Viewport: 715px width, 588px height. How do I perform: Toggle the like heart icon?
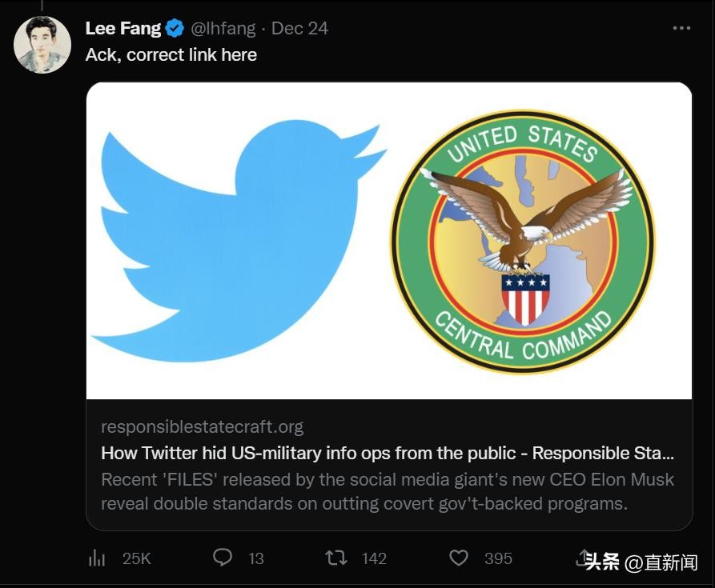[x=458, y=558]
